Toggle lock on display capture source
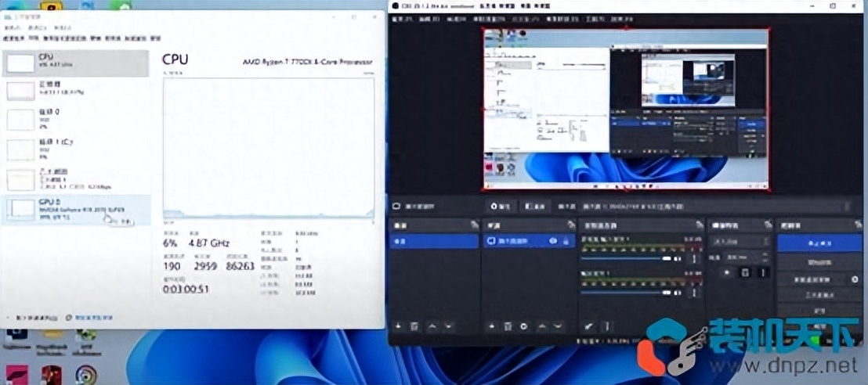The height and width of the screenshot is (385, 868). pyautogui.click(x=566, y=241)
